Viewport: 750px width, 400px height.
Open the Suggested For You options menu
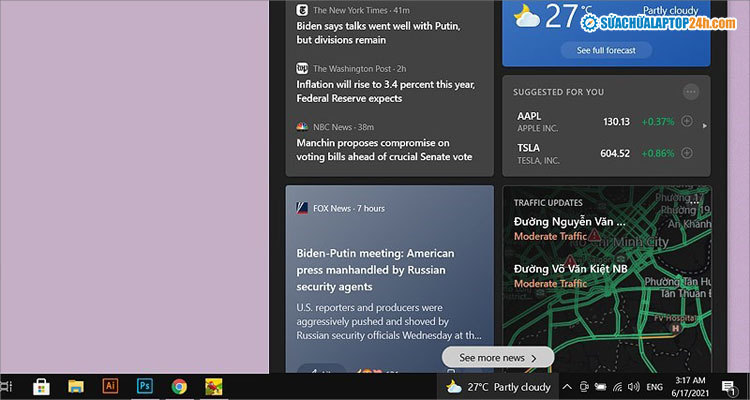pyautogui.click(x=691, y=91)
